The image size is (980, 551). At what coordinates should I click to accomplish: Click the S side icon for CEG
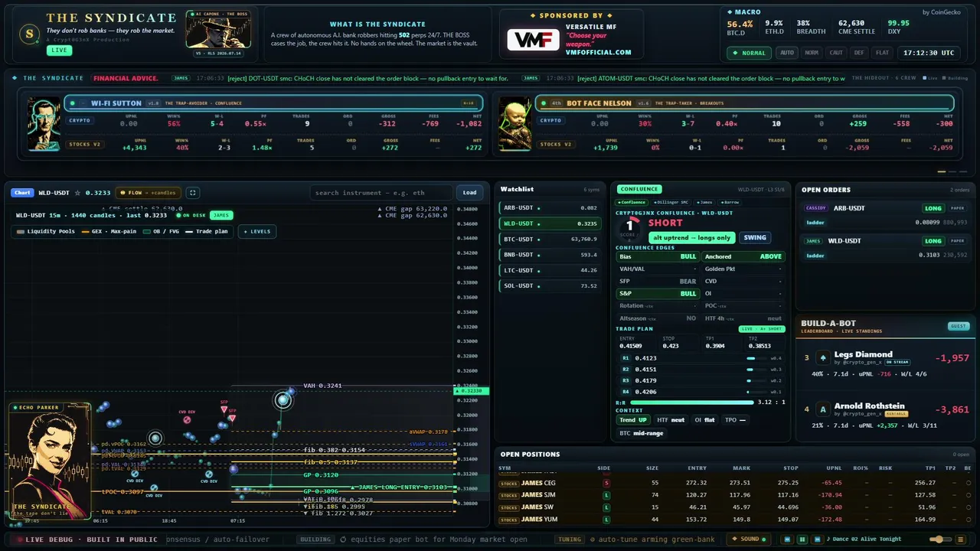point(606,483)
